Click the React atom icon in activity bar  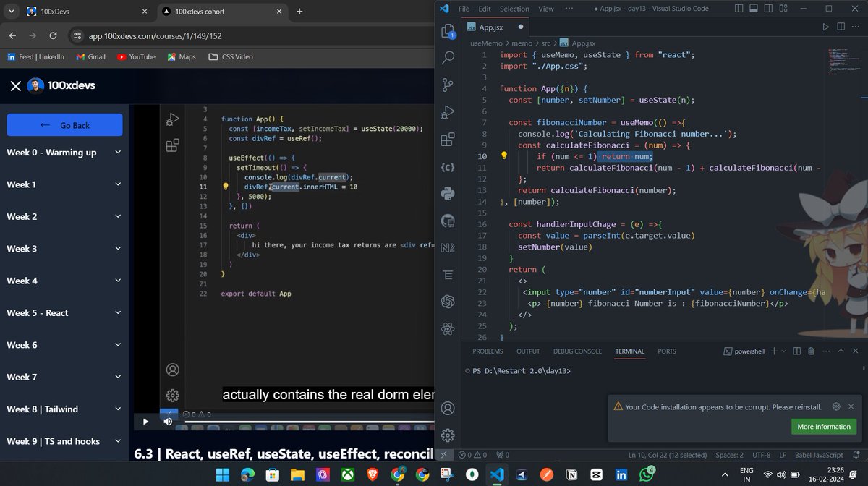tap(448, 328)
